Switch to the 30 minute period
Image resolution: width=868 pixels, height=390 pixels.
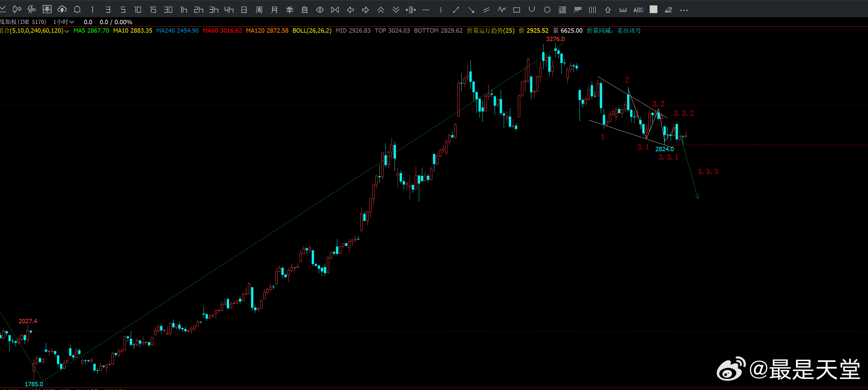(168, 10)
